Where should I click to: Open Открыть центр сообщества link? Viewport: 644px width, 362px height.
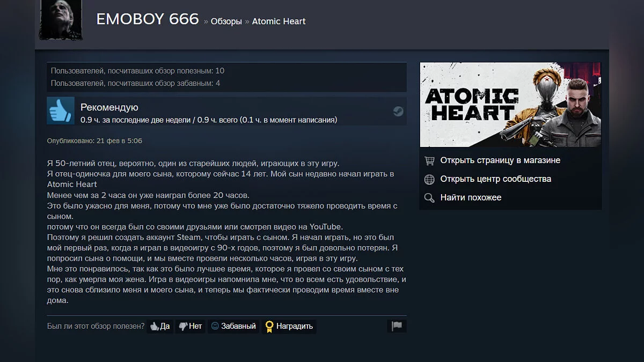[x=496, y=179]
